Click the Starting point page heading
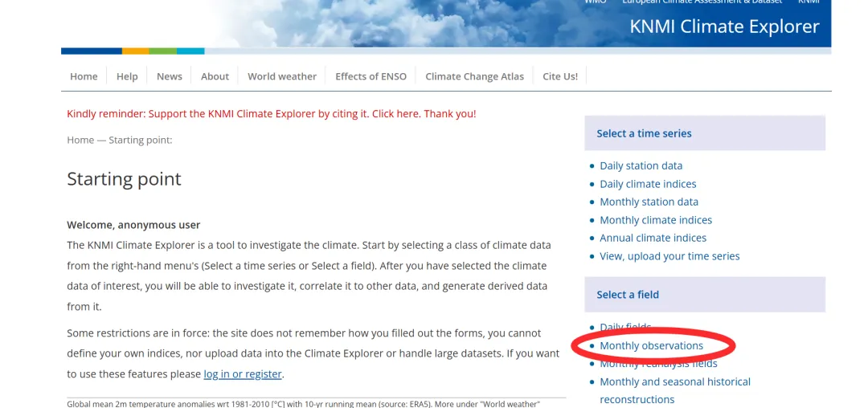 pos(124,179)
